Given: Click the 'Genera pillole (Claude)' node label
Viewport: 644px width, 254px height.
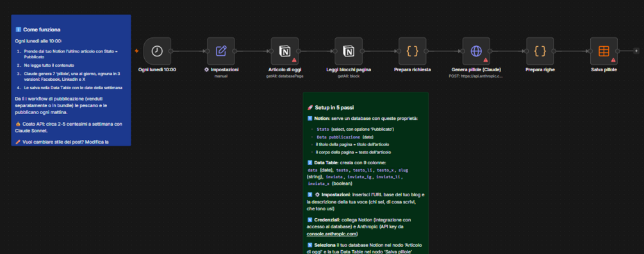Looking at the screenshot, I should (476, 70).
